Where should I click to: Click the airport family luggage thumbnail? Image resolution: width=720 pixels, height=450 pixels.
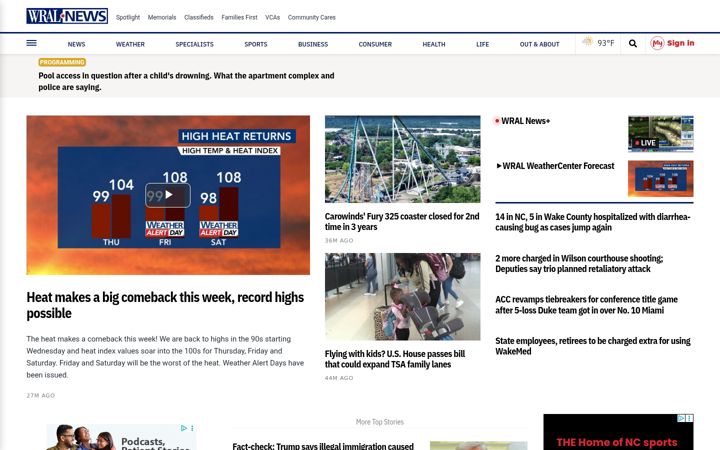pyautogui.click(x=402, y=297)
